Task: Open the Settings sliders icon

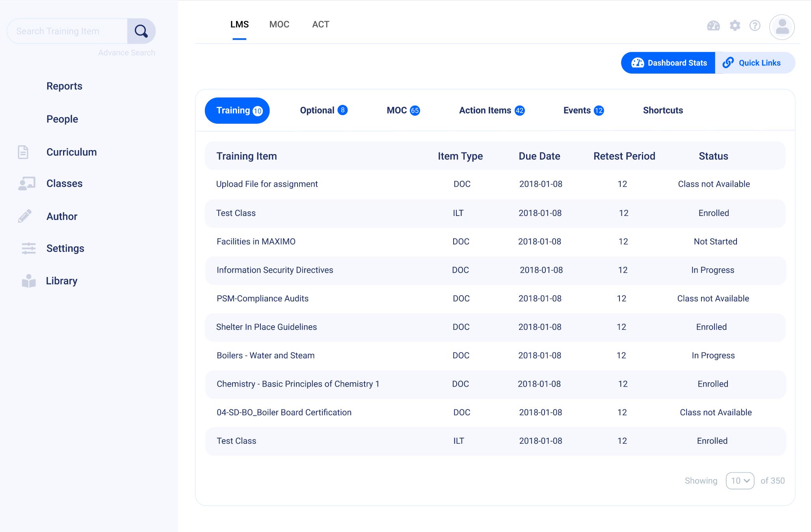Action: pyautogui.click(x=28, y=248)
